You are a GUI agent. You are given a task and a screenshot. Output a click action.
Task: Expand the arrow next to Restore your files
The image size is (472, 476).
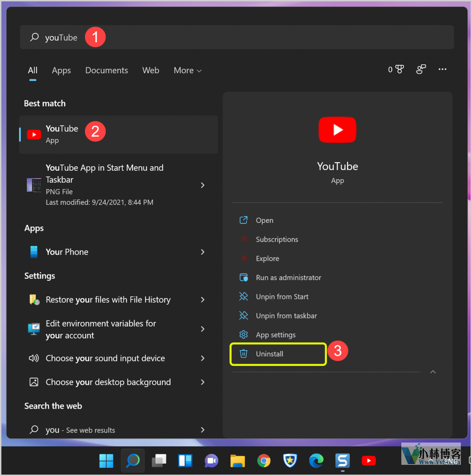coord(203,300)
